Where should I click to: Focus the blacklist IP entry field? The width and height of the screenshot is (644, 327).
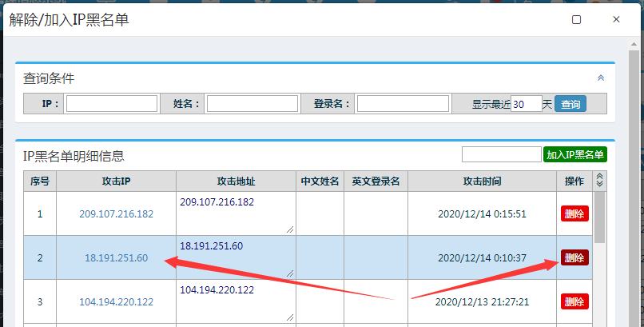501,154
